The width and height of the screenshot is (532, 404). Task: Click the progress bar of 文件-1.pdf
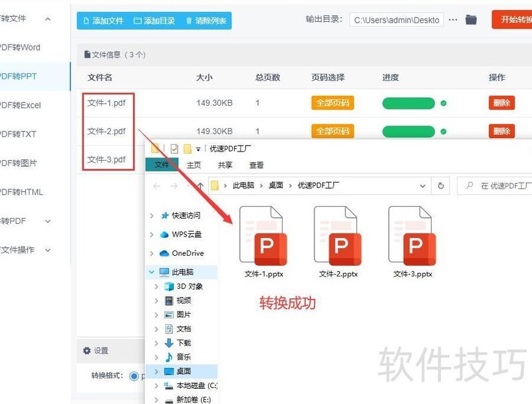click(408, 104)
